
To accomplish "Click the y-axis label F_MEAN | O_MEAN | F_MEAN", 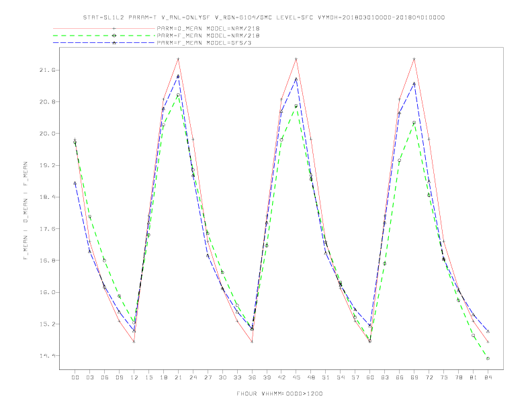I will 26,211.
